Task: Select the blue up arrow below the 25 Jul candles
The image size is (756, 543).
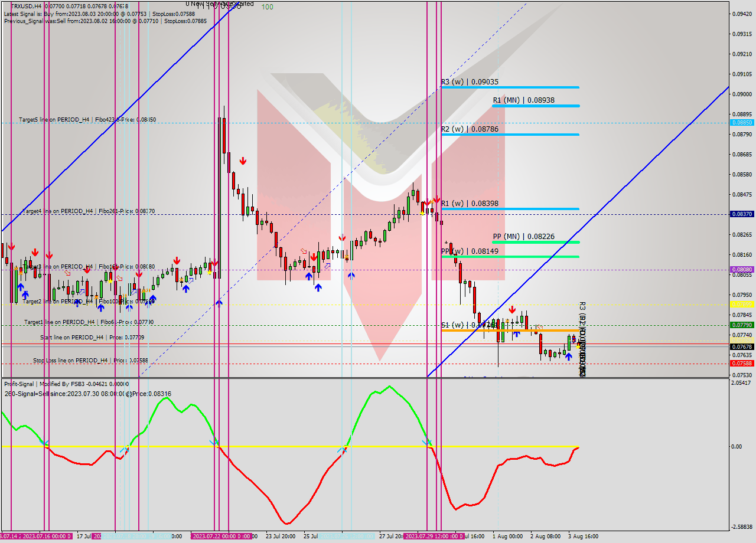Action: pos(319,287)
